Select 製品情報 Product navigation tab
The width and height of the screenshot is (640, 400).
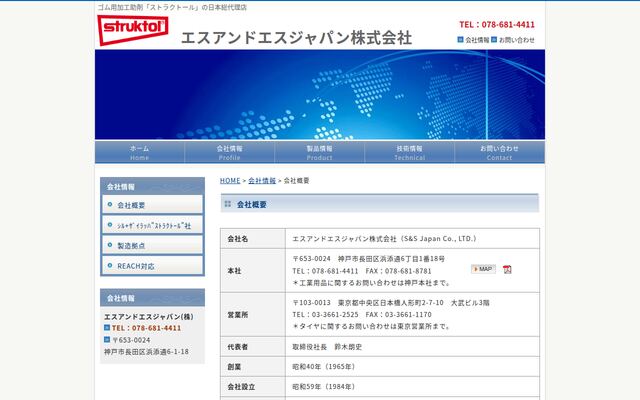pos(320,152)
